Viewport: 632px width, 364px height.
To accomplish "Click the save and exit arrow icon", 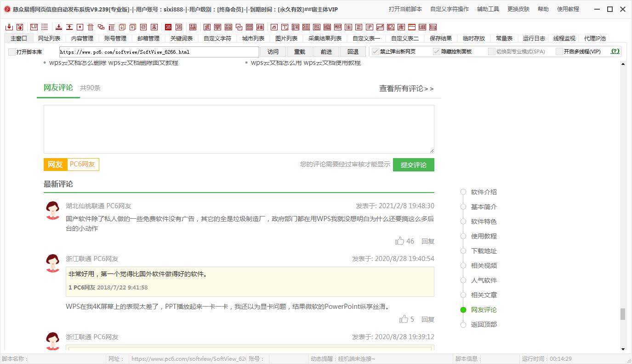I will pos(20,27).
